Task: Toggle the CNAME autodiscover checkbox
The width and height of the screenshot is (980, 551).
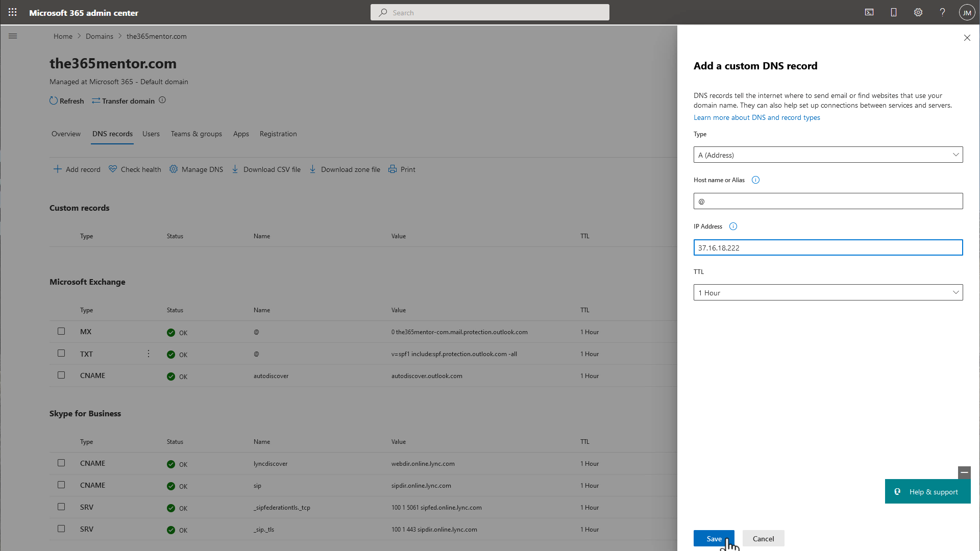Action: click(61, 375)
